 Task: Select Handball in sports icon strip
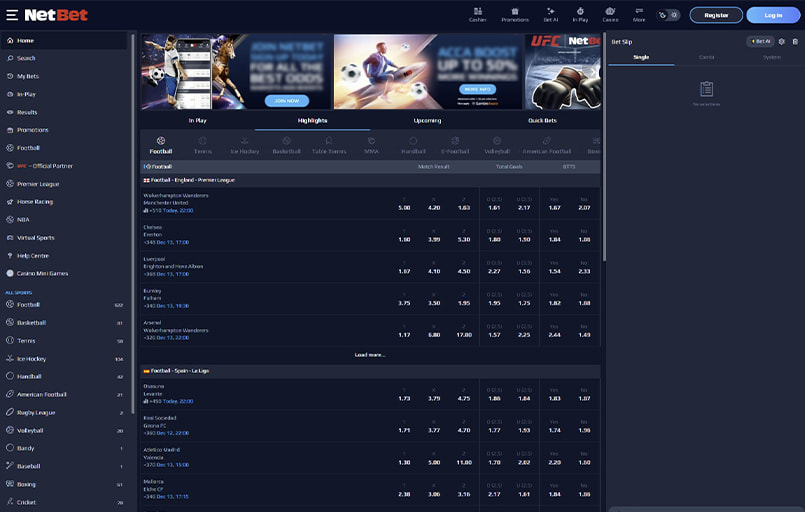(413, 145)
